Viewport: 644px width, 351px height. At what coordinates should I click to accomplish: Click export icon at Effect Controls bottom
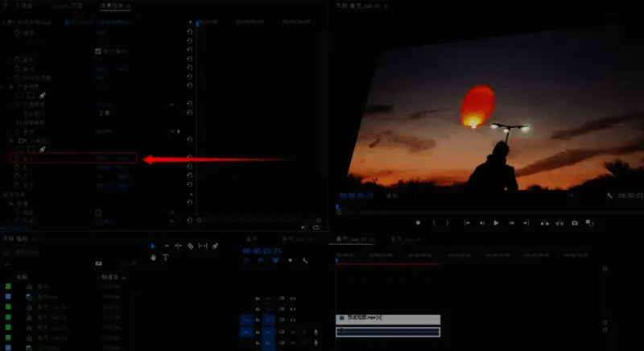click(316, 227)
